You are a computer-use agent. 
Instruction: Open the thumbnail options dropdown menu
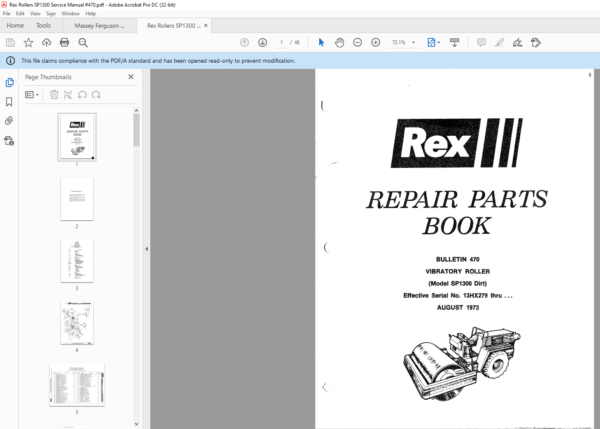[x=31, y=94]
